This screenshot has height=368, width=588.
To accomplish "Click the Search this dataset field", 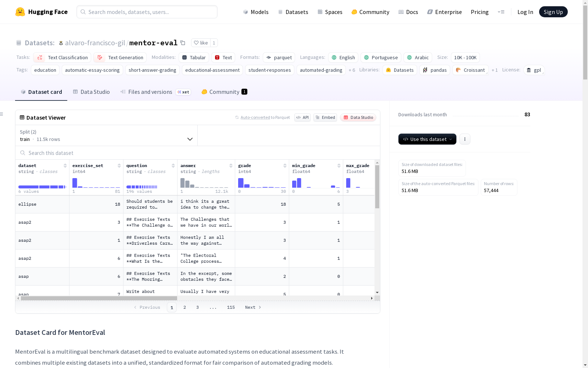I will tap(198, 153).
